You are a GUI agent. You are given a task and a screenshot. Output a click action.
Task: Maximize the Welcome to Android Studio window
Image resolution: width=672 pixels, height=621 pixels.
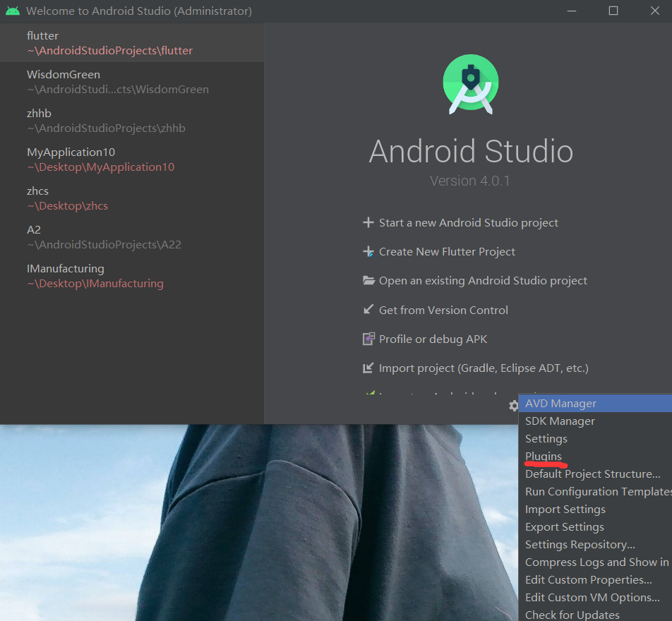[x=613, y=11]
